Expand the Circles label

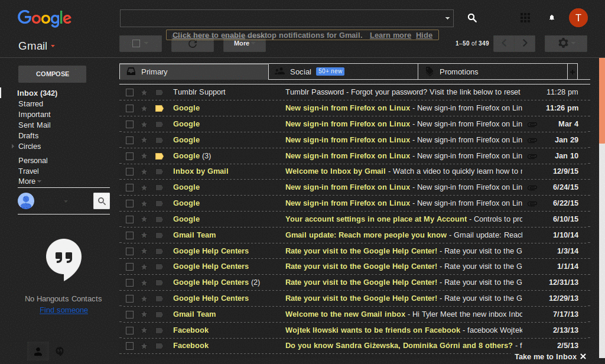tap(13, 147)
